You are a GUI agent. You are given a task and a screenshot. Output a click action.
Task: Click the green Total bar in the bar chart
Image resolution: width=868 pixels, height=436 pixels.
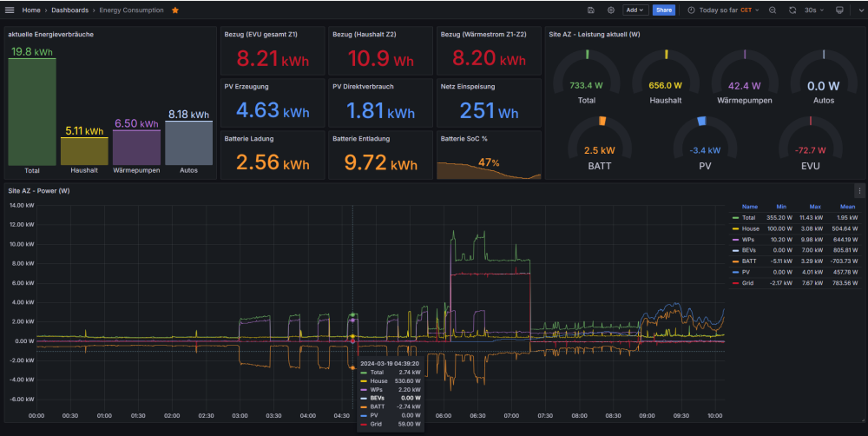click(x=32, y=111)
